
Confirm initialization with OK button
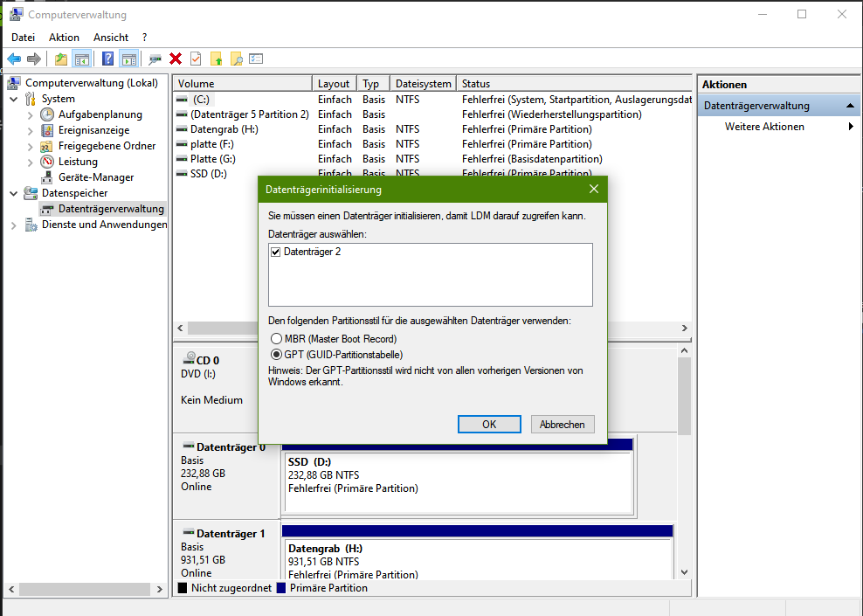489,425
